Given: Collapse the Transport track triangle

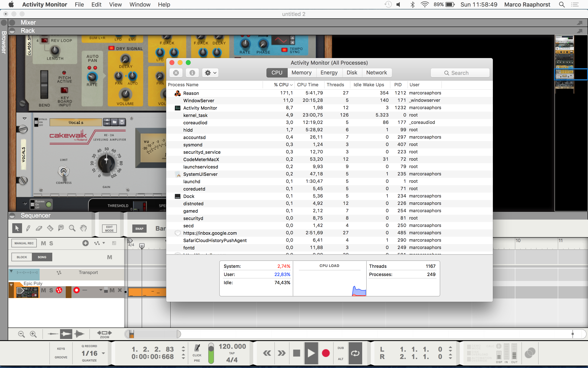Looking at the screenshot, I should point(11,271).
